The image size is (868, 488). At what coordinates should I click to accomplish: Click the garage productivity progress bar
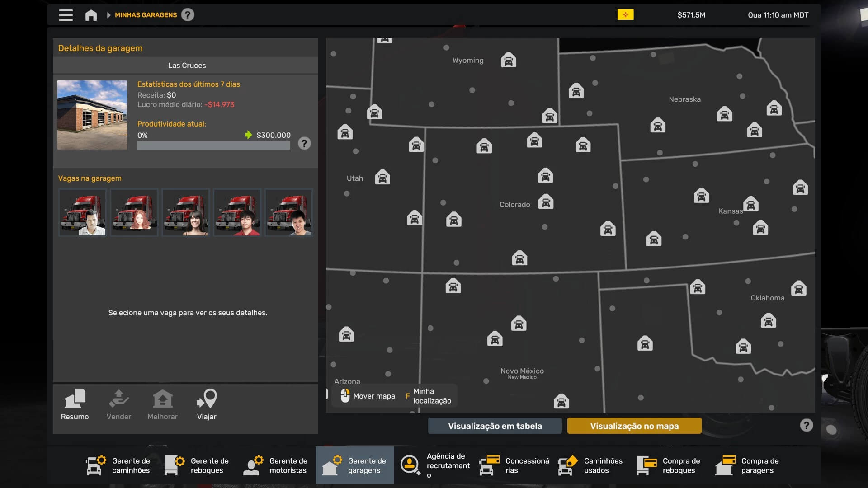pos(213,145)
